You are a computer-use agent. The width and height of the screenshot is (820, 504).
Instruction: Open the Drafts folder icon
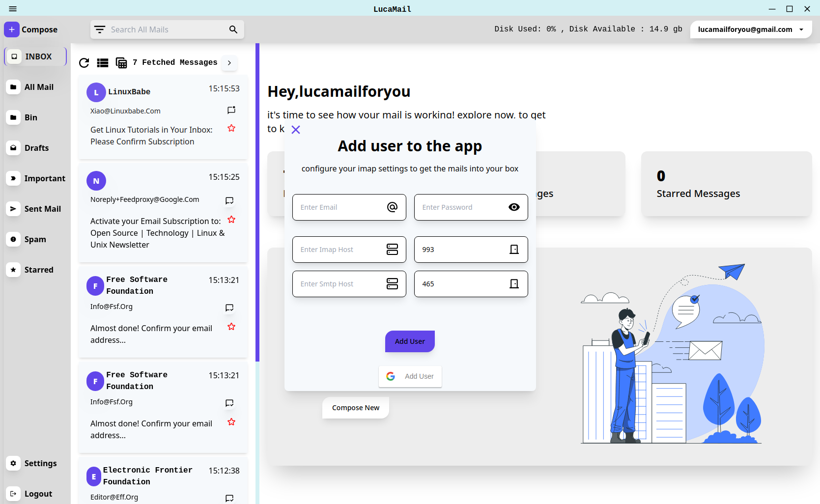click(x=13, y=148)
